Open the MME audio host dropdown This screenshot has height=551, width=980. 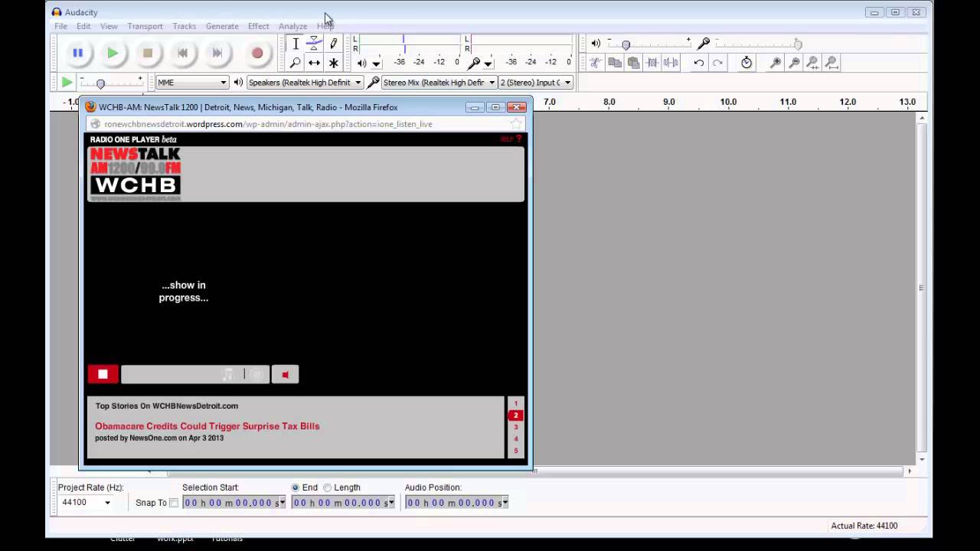[192, 83]
